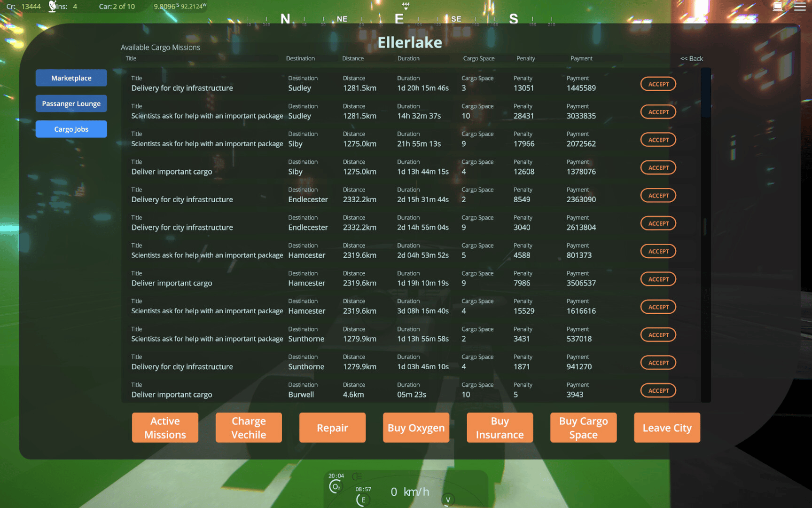Viewport: 812px width, 508px height.
Task: Open the Active Missions list
Action: pyautogui.click(x=165, y=428)
